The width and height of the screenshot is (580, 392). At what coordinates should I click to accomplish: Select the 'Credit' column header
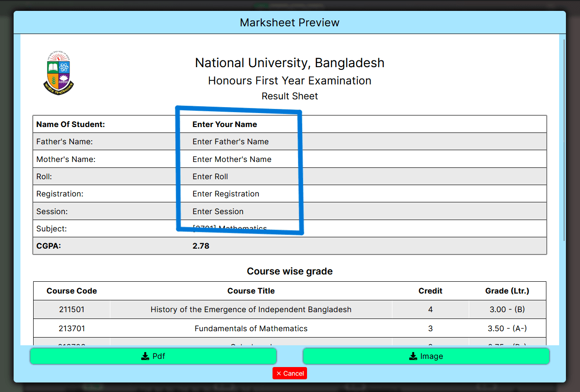pyautogui.click(x=430, y=291)
